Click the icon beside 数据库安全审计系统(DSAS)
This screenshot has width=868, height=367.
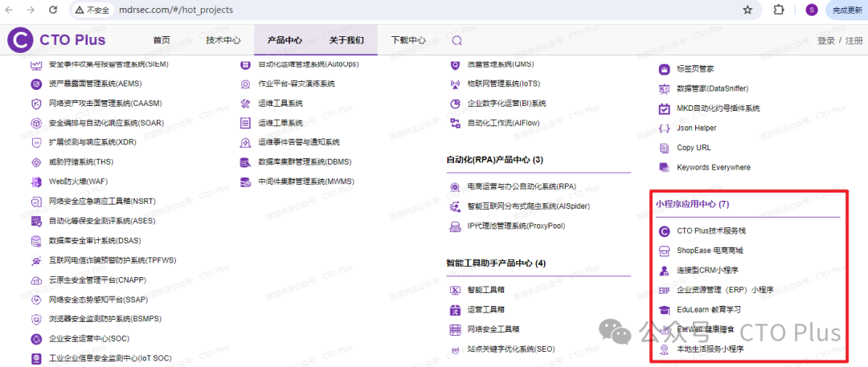click(x=36, y=241)
